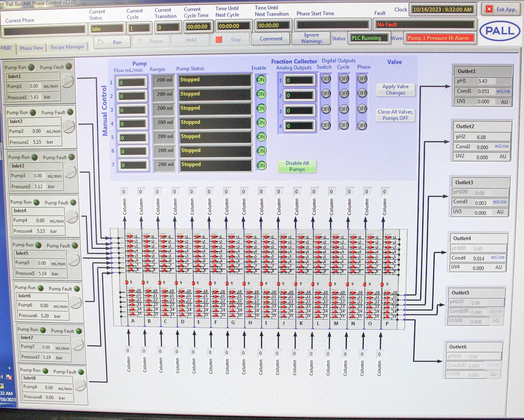Toggle the row 4 Phase OFF button
The image size is (524, 420).
coord(362,126)
